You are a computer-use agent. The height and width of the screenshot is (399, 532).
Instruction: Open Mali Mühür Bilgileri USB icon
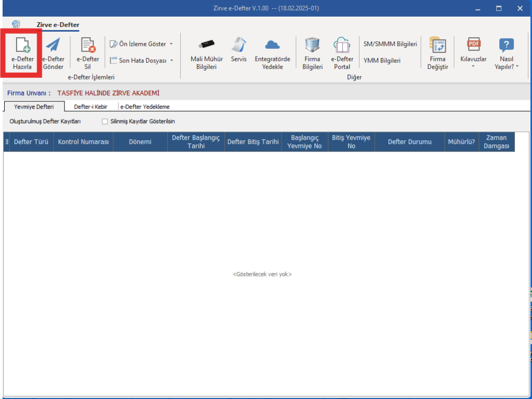pyautogui.click(x=207, y=45)
